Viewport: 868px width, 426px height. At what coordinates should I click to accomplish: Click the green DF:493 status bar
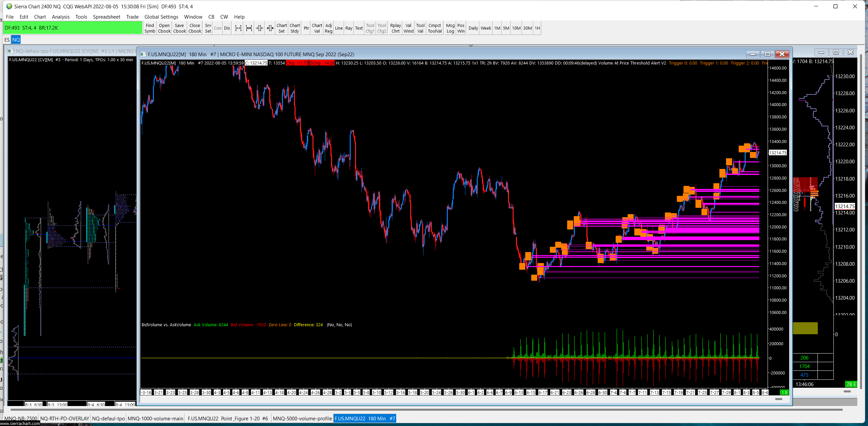coord(72,28)
